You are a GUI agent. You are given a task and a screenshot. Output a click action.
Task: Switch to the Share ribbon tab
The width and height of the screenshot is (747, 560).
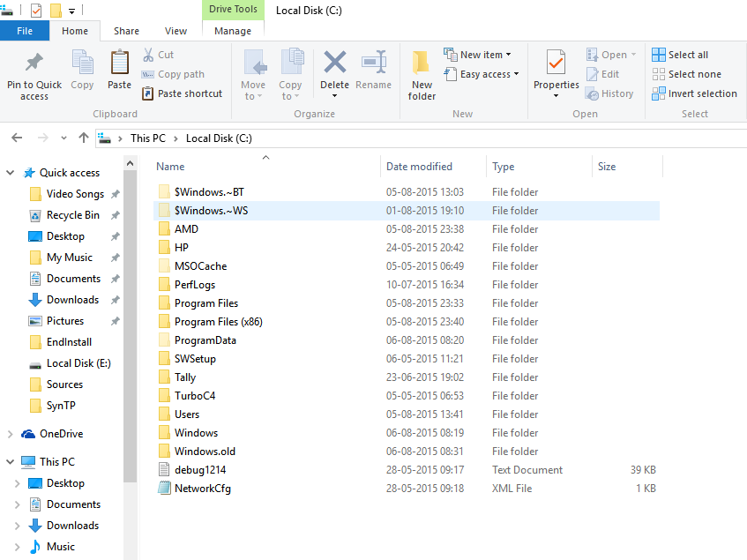(x=126, y=31)
